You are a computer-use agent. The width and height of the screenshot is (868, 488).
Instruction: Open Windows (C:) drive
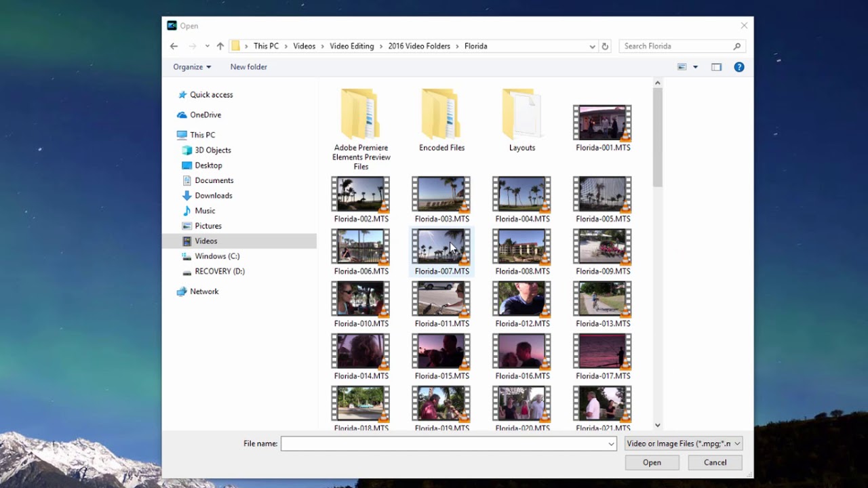[211, 256]
